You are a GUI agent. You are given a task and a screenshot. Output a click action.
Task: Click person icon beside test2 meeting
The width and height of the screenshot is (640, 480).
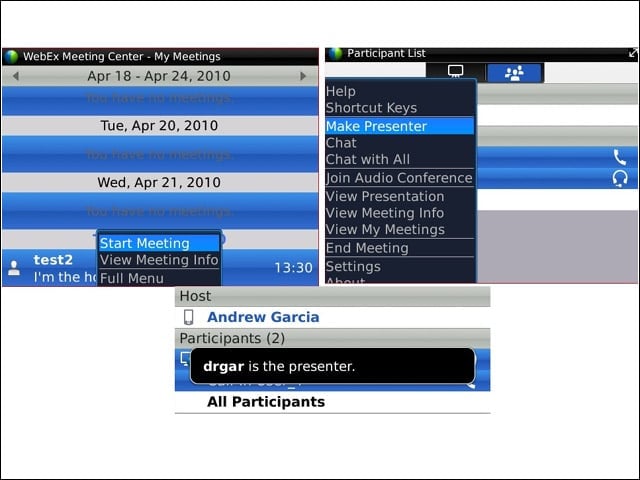14,268
